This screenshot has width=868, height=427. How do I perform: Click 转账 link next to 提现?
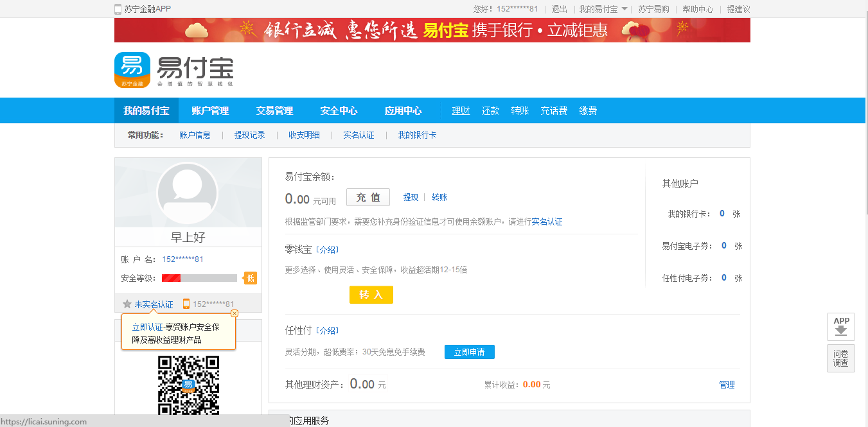pyautogui.click(x=439, y=197)
